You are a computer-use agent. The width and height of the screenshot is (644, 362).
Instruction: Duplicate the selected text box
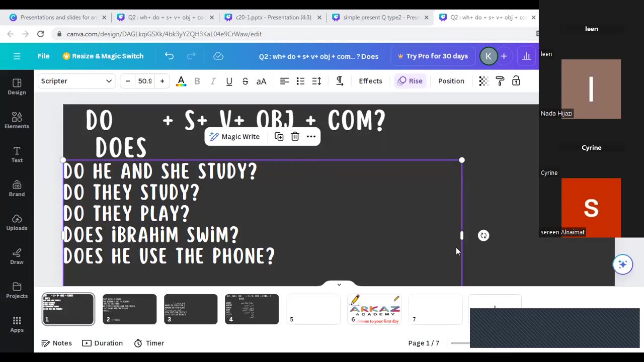pyautogui.click(x=279, y=137)
